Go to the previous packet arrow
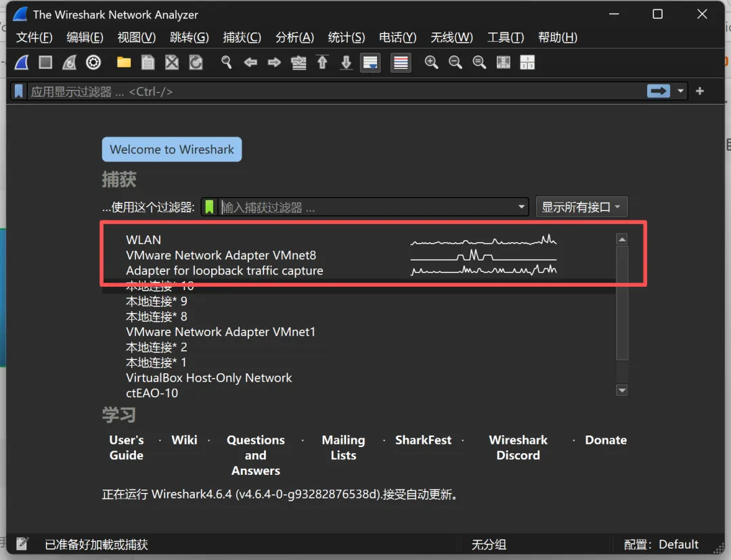 [250, 62]
